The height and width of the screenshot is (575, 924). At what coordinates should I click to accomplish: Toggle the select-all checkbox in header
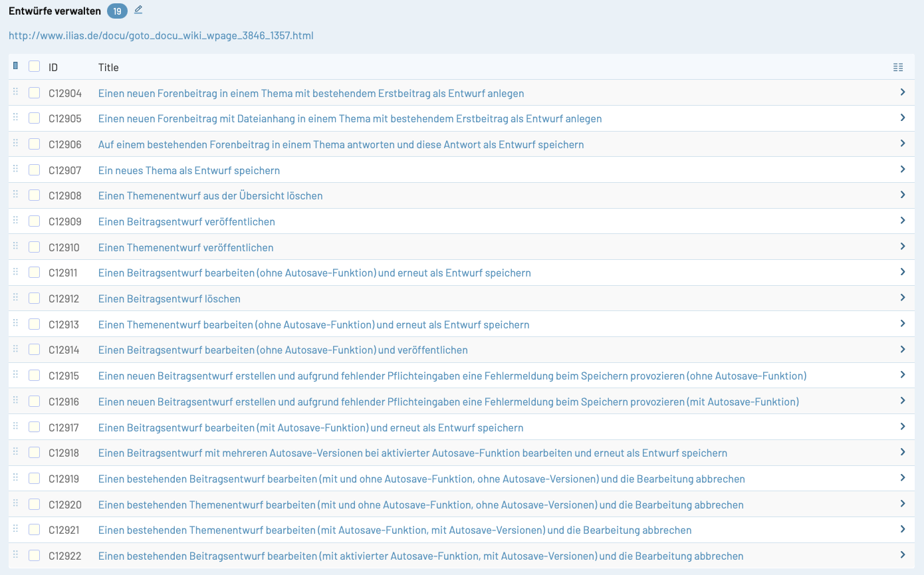pyautogui.click(x=34, y=66)
